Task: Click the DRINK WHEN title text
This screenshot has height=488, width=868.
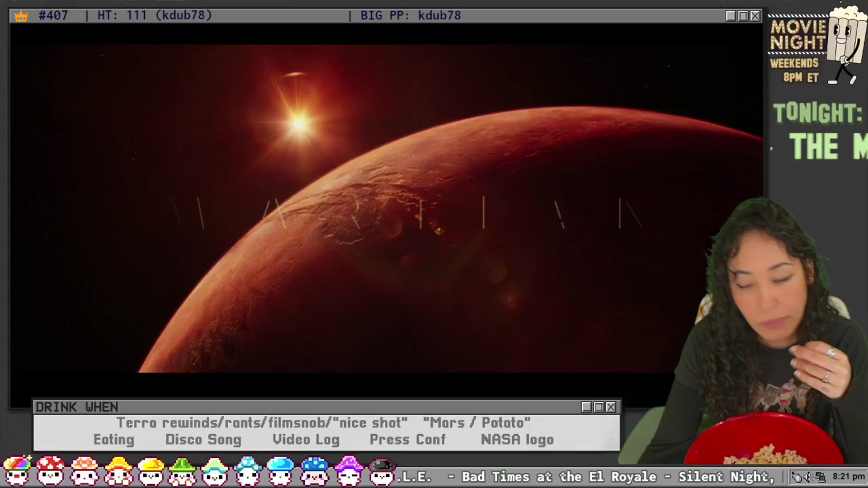Action: point(77,407)
